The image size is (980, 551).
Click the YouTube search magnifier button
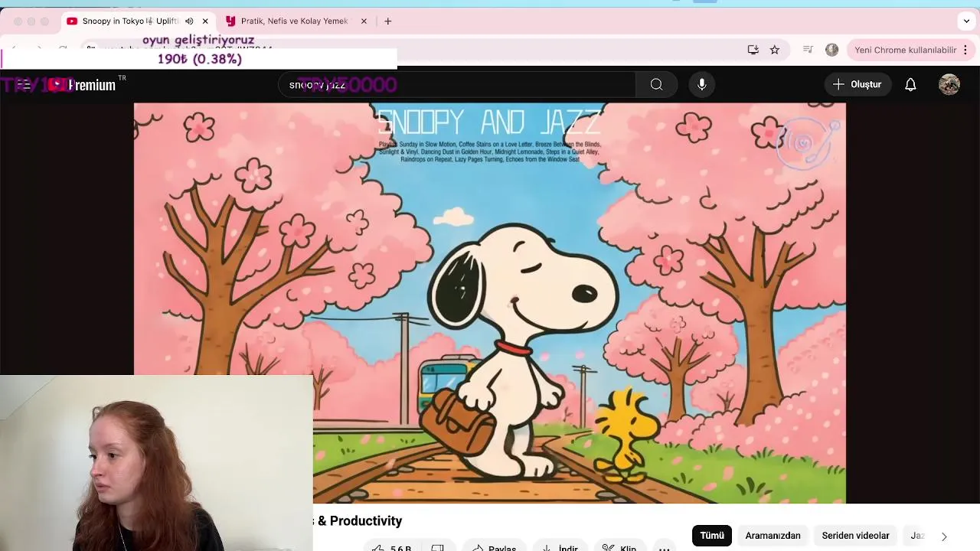(656, 85)
